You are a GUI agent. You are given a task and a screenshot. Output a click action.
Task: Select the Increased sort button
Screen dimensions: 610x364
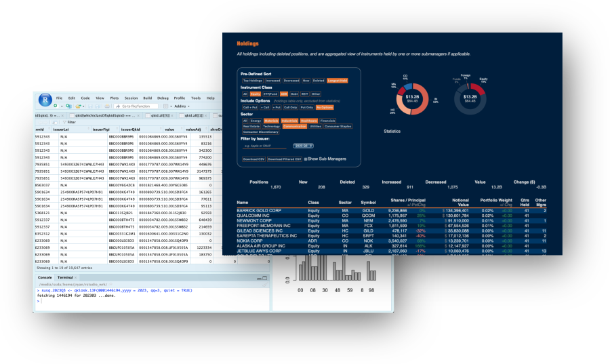[272, 81]
